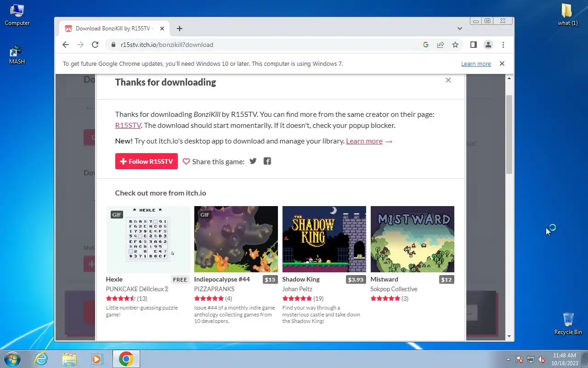Viewport: 588px width, 368px height.
Task: Select the what (1) folder on desktop
Action: coord(568,15)
